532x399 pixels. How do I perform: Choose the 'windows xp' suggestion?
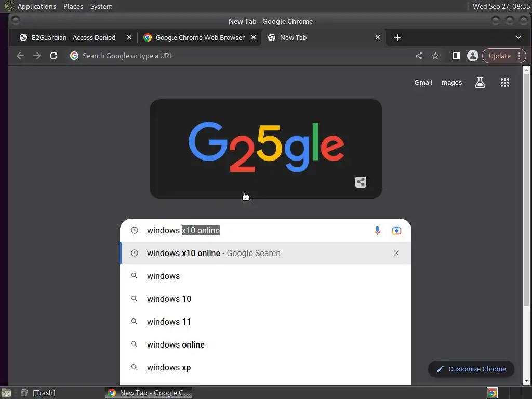click(265, 367)
